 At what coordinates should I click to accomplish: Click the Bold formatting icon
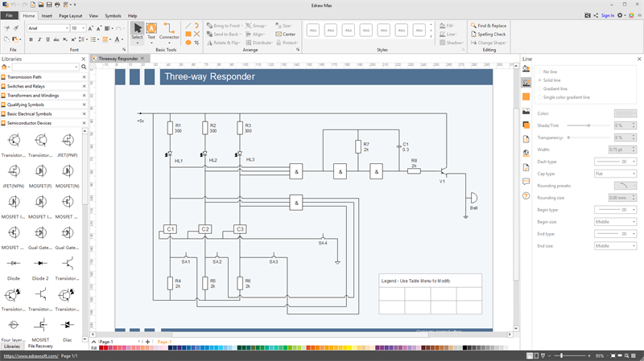(31, 39)
